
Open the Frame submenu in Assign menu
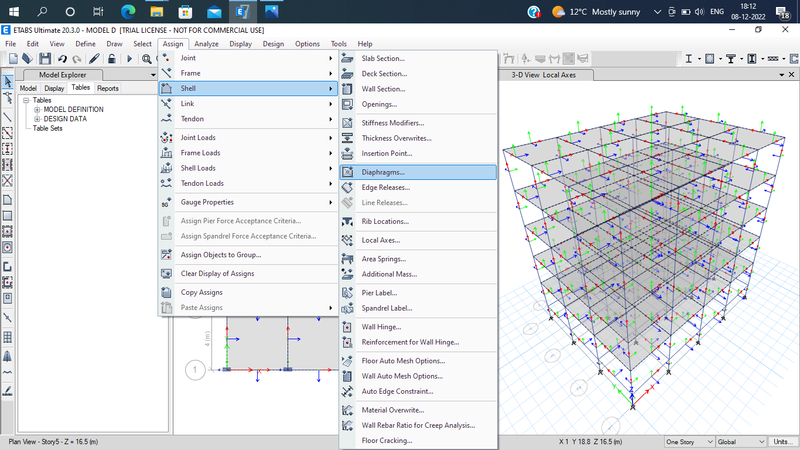pos(248,73)
